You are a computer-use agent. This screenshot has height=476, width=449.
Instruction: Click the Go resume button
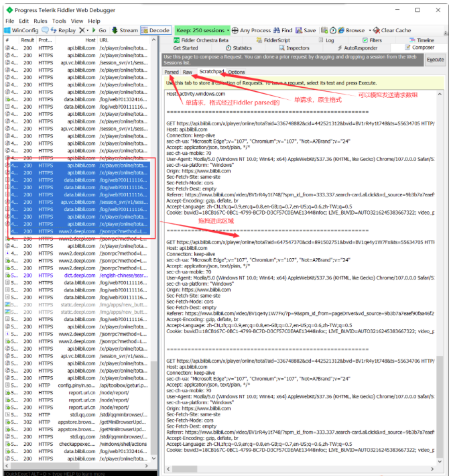[99, 30]
